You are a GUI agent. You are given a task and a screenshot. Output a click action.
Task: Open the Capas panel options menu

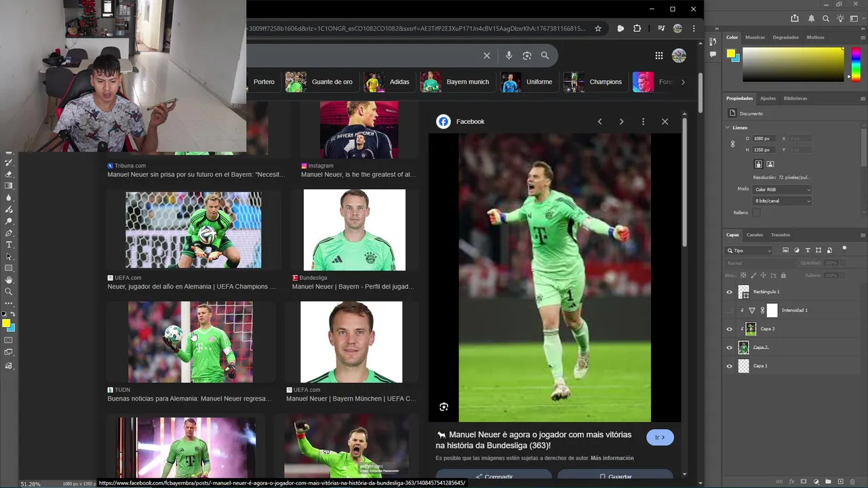(863, 235)
